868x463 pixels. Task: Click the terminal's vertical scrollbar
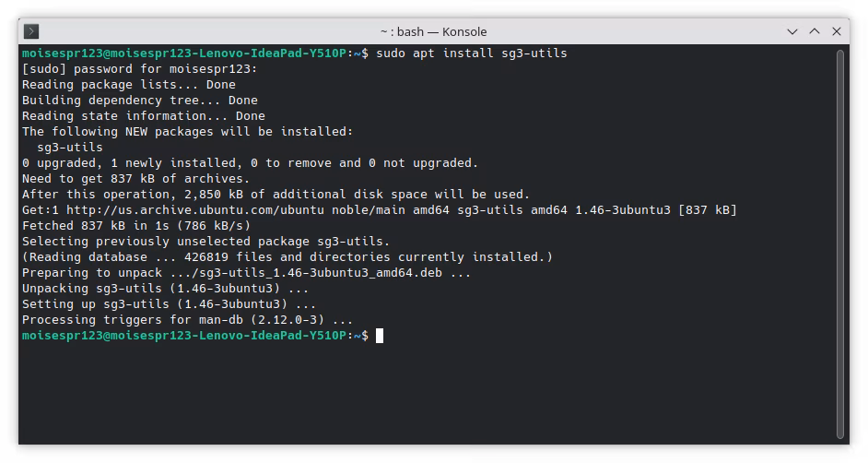839,243
